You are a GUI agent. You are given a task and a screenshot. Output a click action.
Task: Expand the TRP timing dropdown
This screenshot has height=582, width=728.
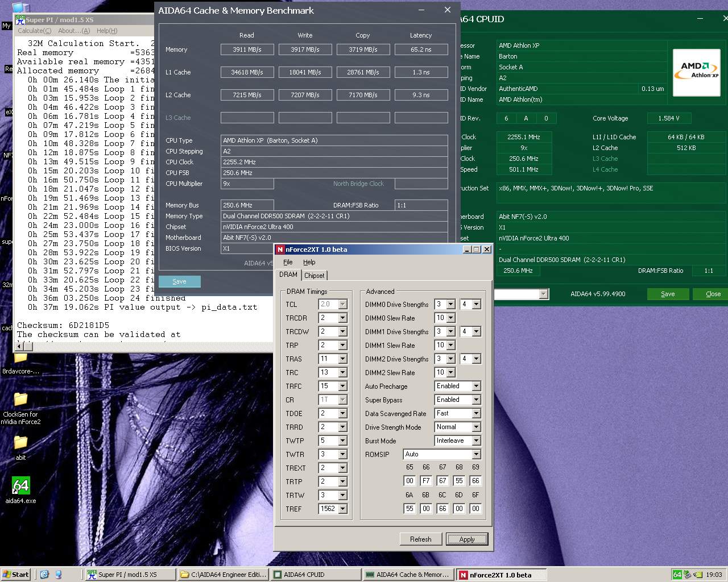[342, 346]
